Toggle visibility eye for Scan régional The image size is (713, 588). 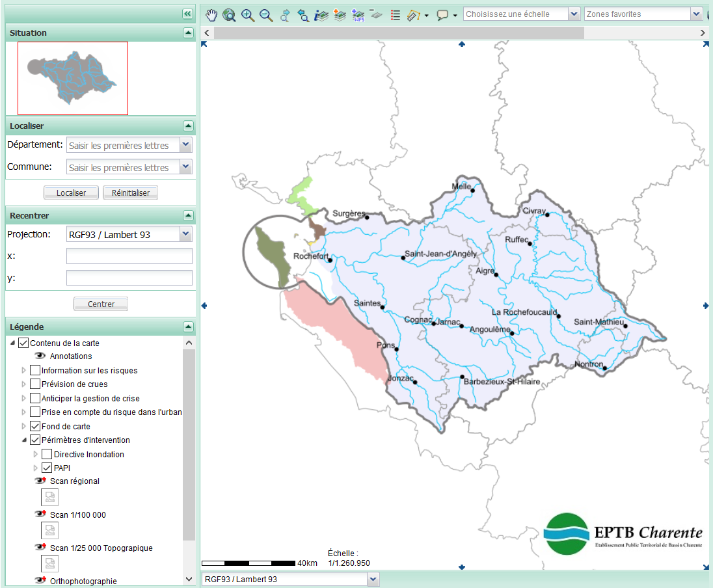click(x=40, y=481)
